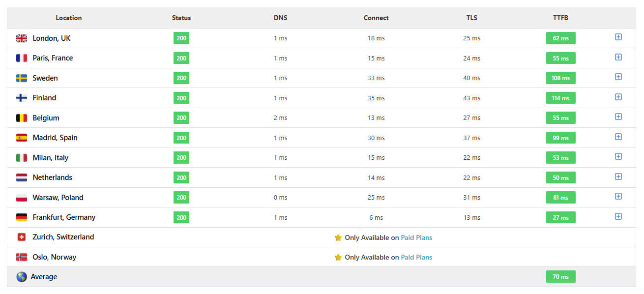Image resolution: width=644 pixels, height=294 pixels.
Task: Expand the Warsaw, Poland row details
Action: (618, 196)
